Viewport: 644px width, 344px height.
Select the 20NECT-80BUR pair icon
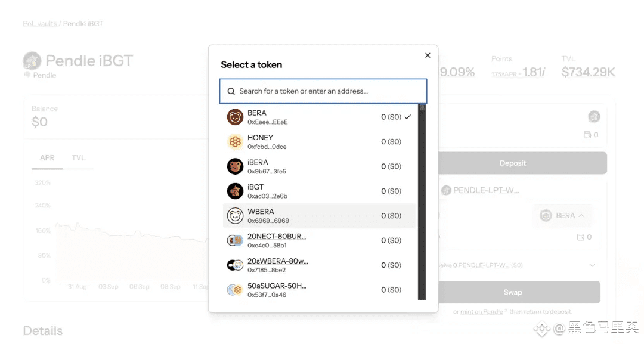coord(235,240)
